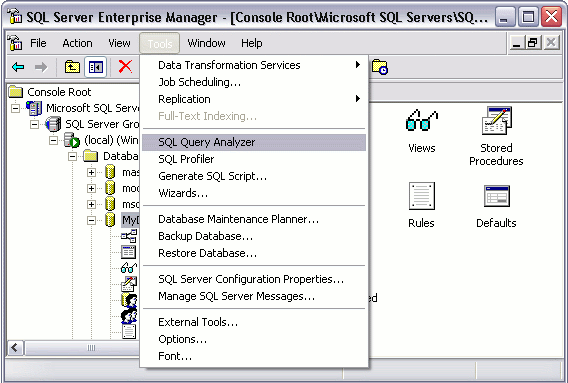Click the Diagrams tree node icon
This screenshot has width=568, height=383.
coord(129,236)
